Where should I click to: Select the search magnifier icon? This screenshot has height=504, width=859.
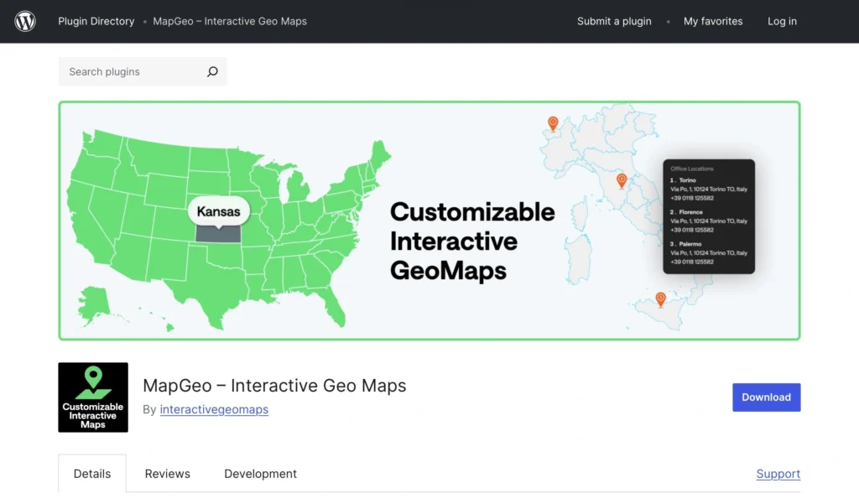212,71
